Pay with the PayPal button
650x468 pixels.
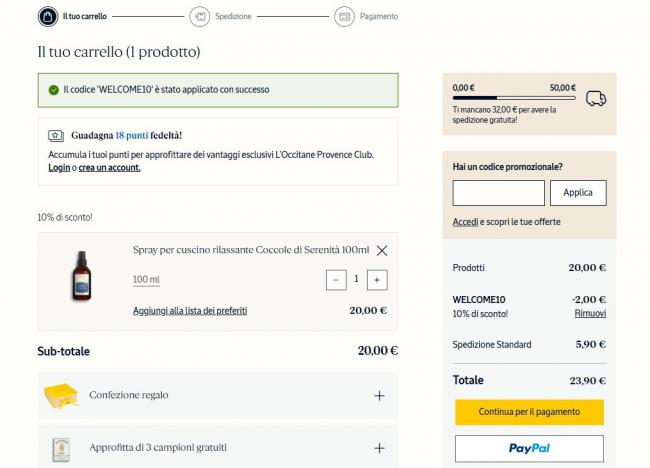[529, 449]
